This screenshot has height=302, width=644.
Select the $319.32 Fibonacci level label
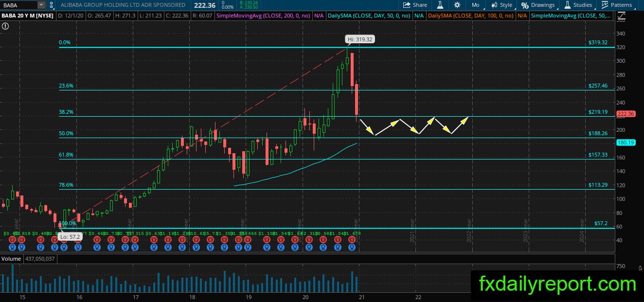click(598, 42)
